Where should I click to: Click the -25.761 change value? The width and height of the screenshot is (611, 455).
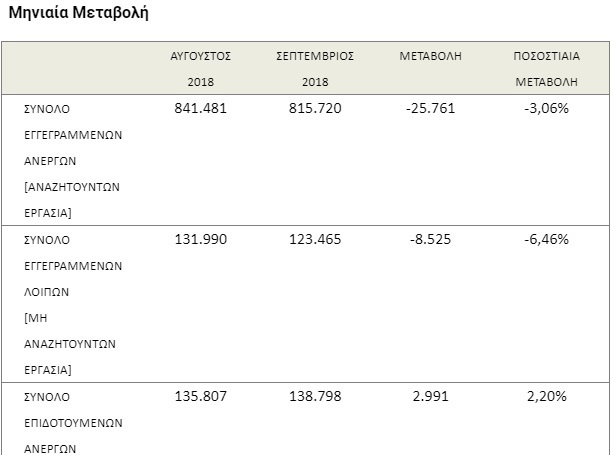pos(431,108)
